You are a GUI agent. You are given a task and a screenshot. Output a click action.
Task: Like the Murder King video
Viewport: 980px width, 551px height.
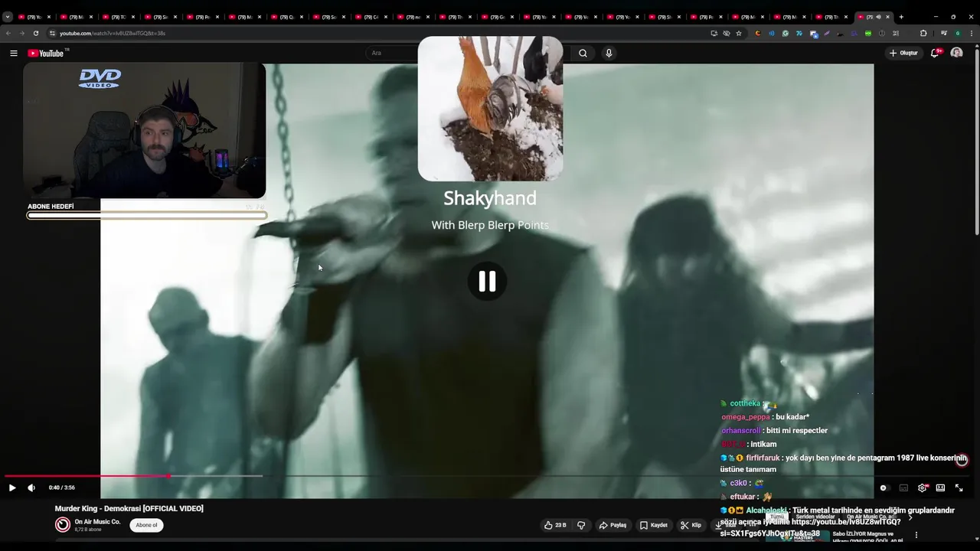coord(555,525)
